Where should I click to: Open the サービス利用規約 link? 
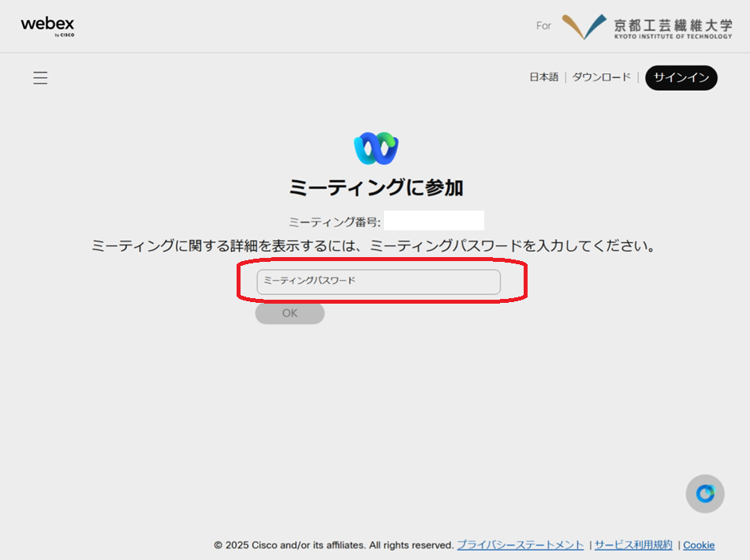click(633, 545)
